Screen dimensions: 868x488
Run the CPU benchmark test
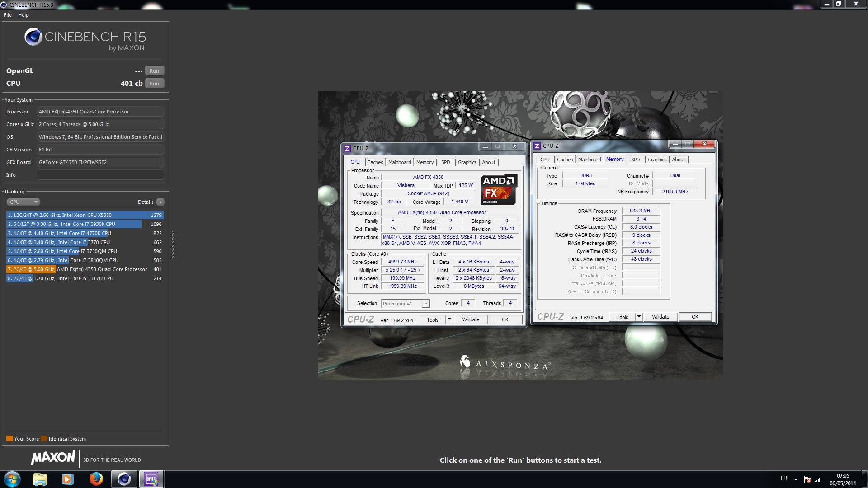point(154,84)
